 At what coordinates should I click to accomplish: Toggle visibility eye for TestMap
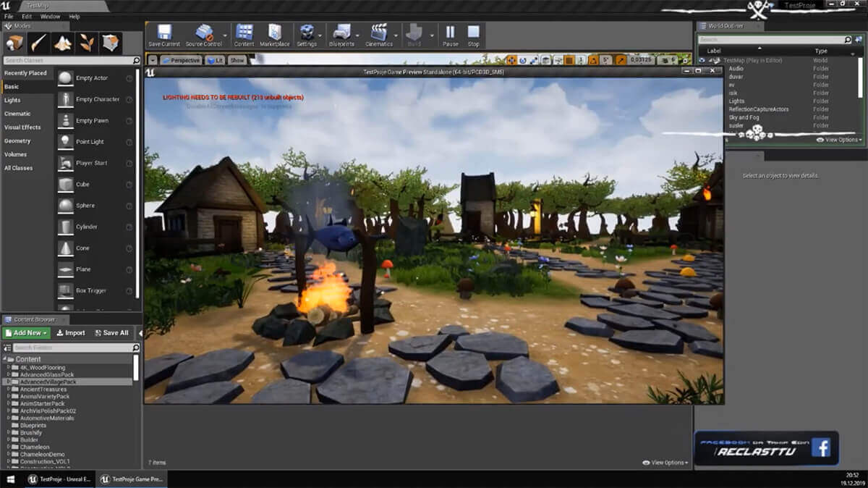(703, 60)
